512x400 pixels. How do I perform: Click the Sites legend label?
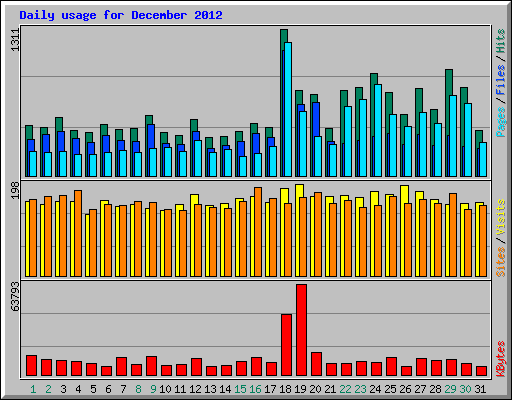pos(501,262)
